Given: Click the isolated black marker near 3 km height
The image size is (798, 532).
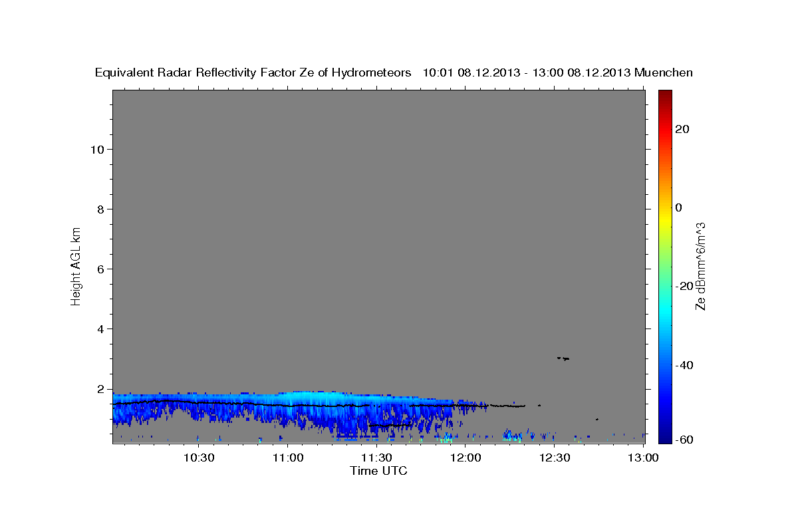Looking at the screenshot, I should 563,358.
